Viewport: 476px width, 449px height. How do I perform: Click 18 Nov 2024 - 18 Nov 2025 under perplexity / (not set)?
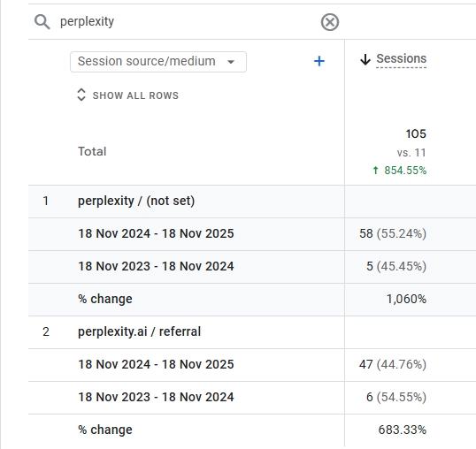click(156, 233)
